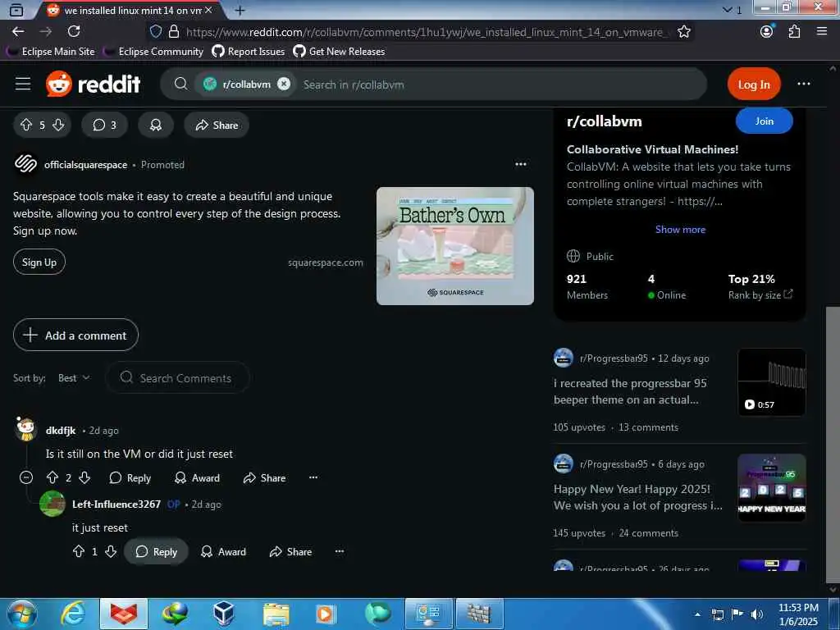Click Squarespace Sign Up button

pos(39,262)
